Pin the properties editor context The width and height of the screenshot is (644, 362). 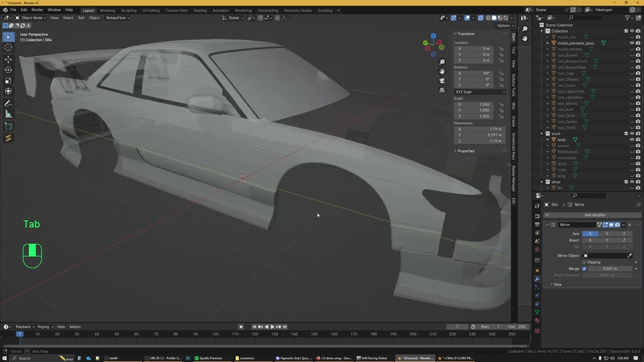coord(638,205)
